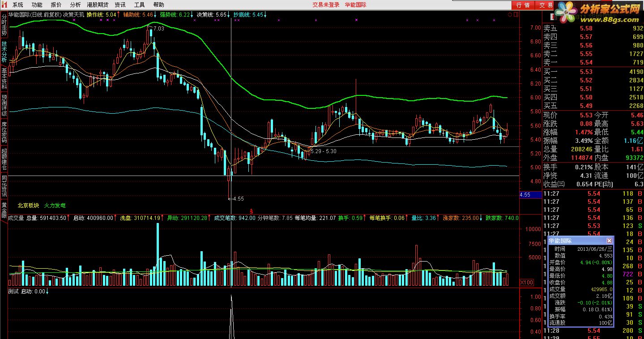Click the 收益(三) 0.654 row
Screen dimensions: 644x339
click(568, 184)
